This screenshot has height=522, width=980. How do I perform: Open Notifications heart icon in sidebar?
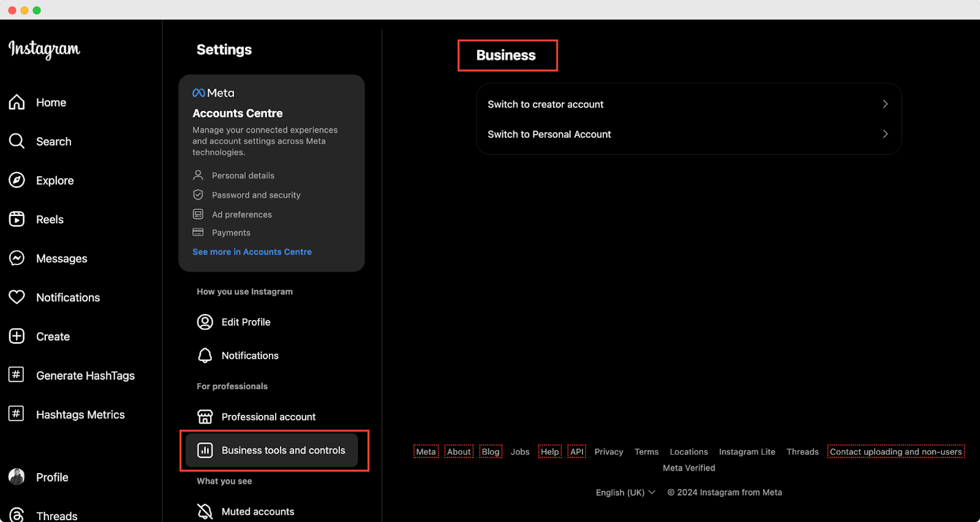[17, 297]
